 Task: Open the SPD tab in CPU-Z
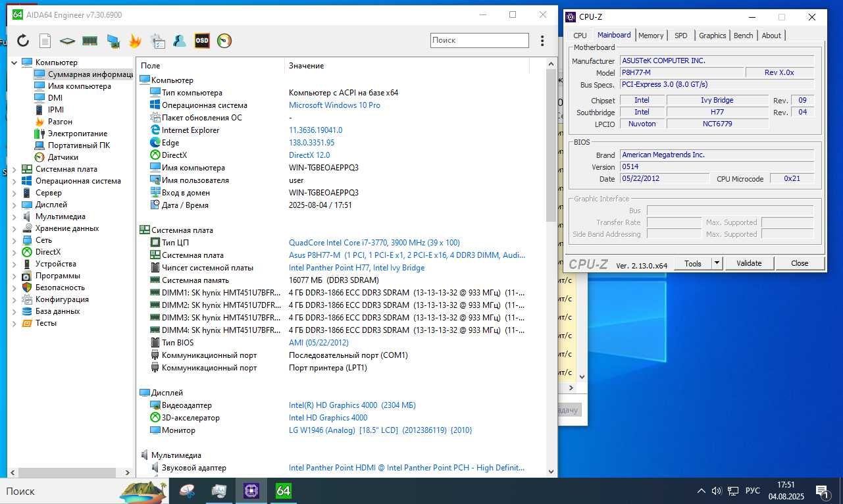click(681, 36)
